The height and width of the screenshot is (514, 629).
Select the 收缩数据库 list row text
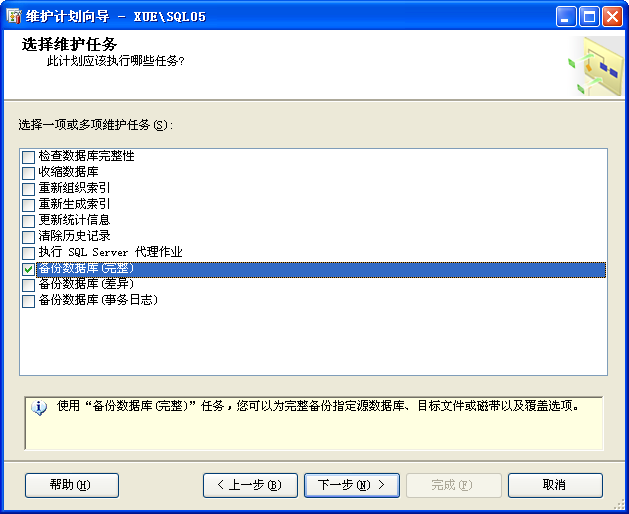point(68,172)
